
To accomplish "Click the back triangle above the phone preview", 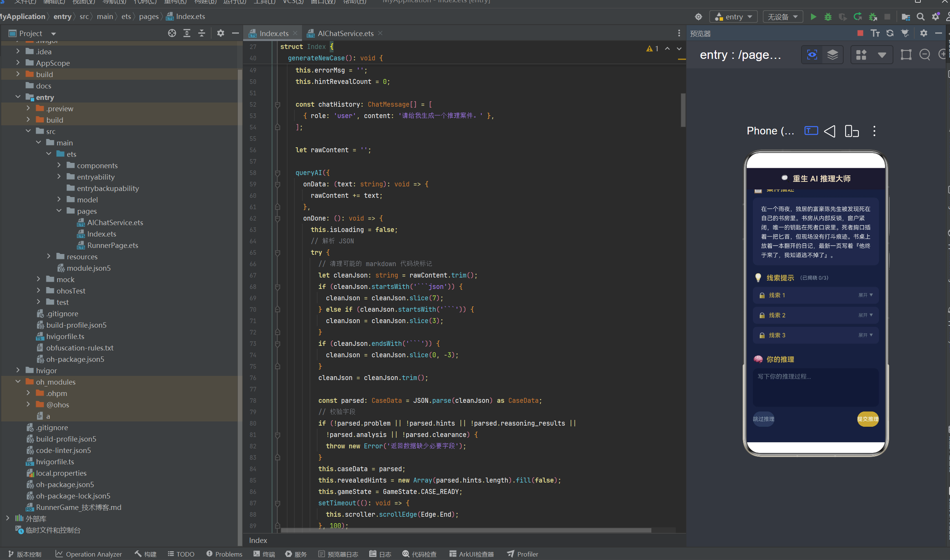I will point(830,131).
